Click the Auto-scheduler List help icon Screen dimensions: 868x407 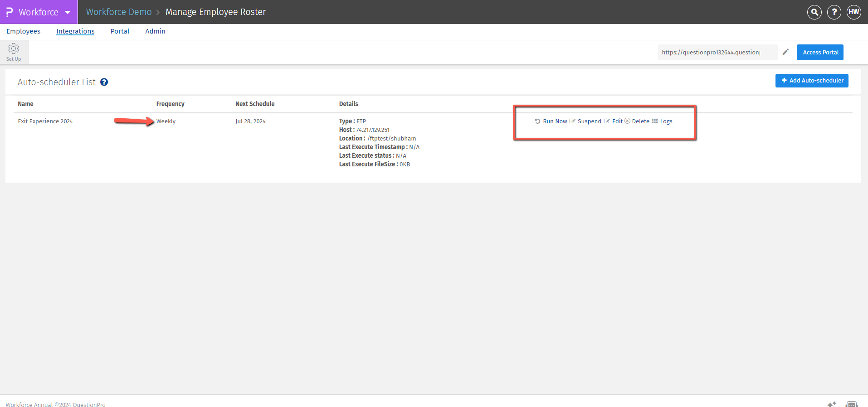point(104,82)
